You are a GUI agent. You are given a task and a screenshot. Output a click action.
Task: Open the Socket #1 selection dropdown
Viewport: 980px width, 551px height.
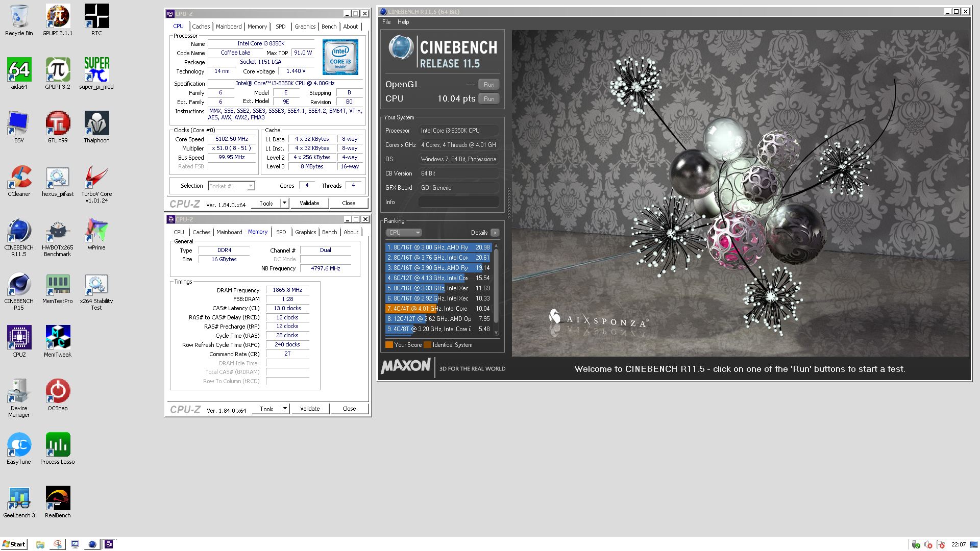231,186
